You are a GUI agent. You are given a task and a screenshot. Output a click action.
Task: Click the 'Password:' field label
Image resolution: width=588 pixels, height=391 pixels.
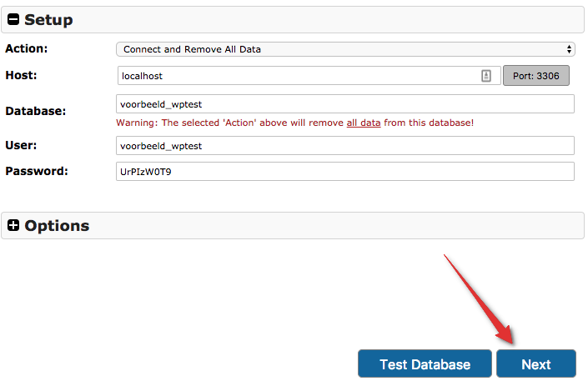pyautogui.click(x=36, y=171)
